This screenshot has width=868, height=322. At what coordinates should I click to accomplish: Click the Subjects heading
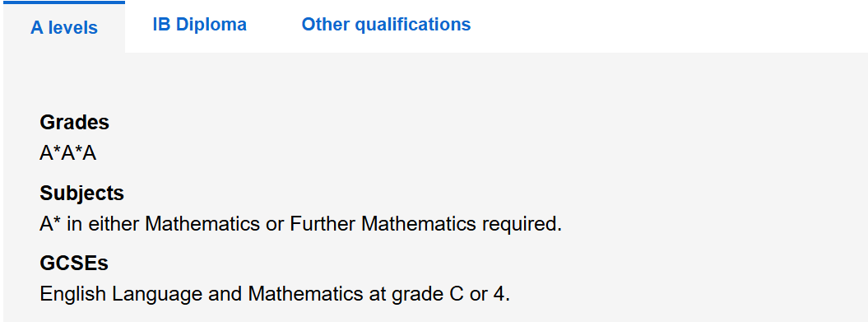click(x=82, y=193)
